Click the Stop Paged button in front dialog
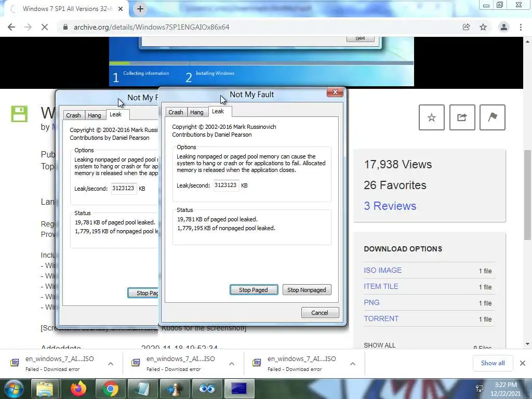 pyautogui.click(x=254, y=290)
